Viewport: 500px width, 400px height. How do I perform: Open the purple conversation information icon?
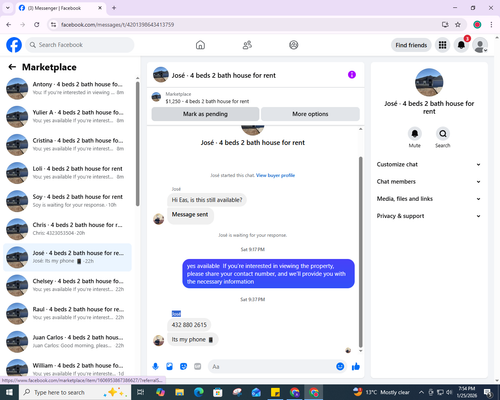click(x=352, y=75)
